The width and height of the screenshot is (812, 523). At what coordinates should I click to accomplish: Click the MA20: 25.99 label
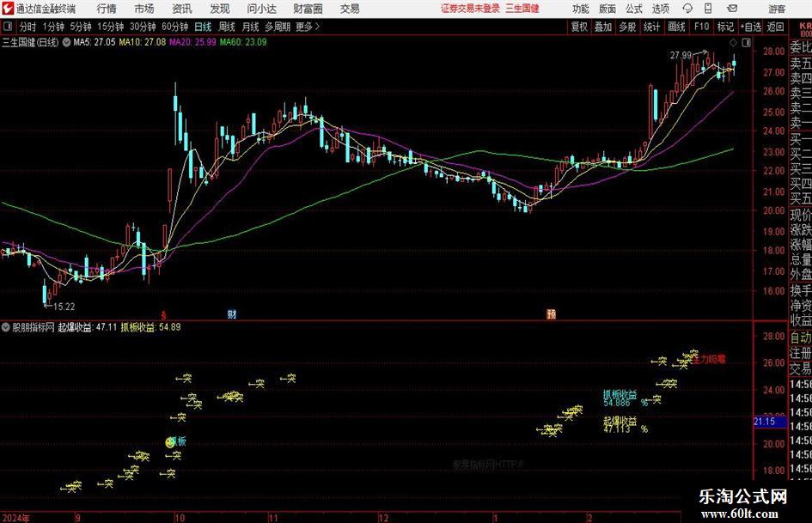[192, 42]
